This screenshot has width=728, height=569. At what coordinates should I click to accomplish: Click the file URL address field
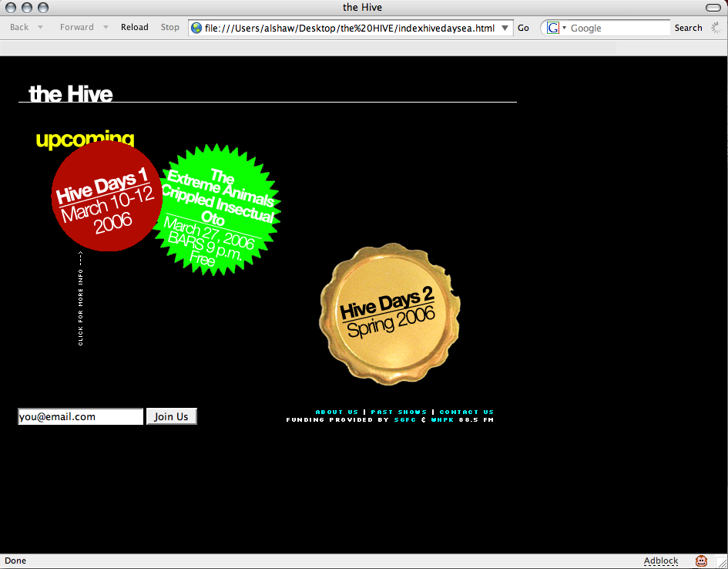click(350, 28)
